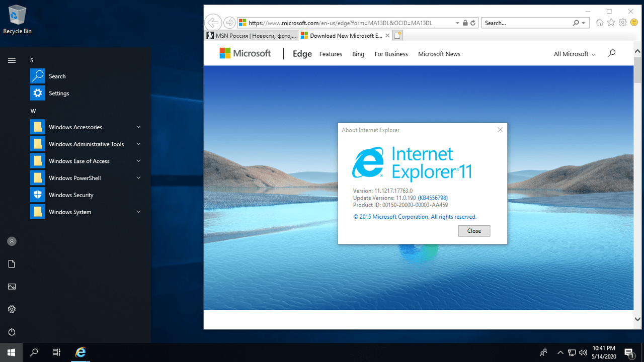Screen dimensions: 644x362
Task: Click the letter W group header
Action: click(x=33, y=111)
